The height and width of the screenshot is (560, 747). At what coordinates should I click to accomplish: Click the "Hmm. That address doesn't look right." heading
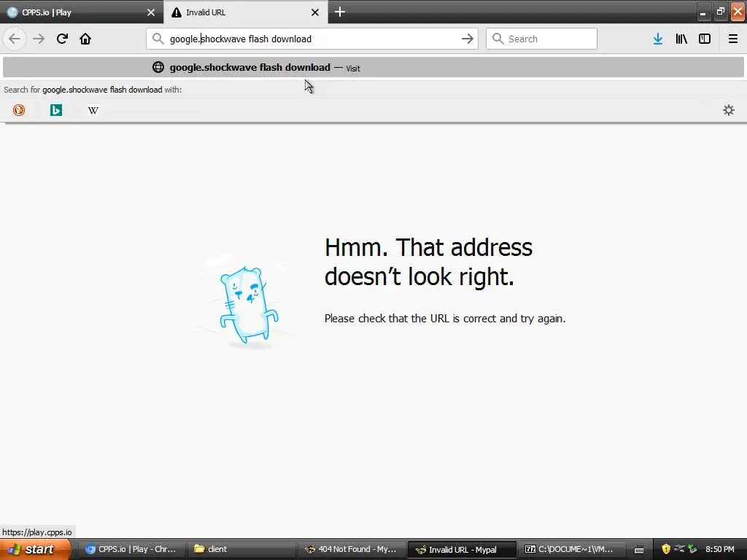click(x=428, y=262)
